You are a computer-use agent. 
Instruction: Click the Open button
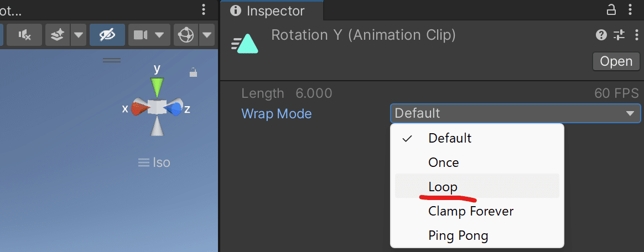[616, 61]
